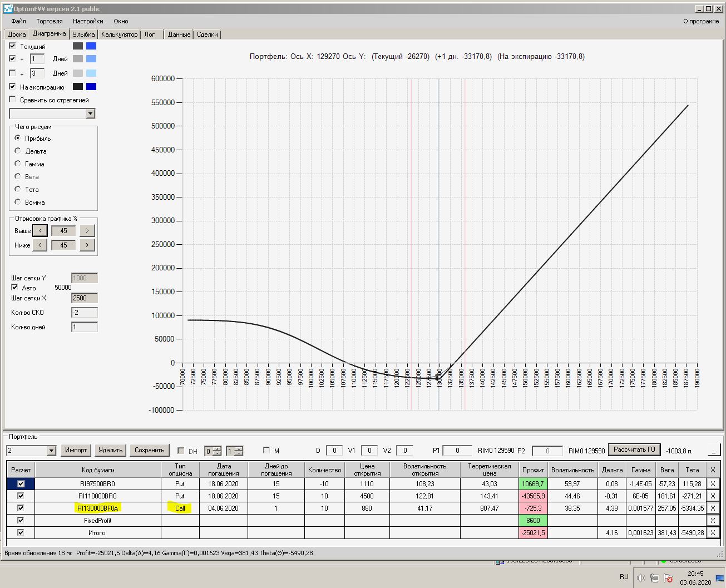Switch to the Калькулятор tab

coord(119,34)
